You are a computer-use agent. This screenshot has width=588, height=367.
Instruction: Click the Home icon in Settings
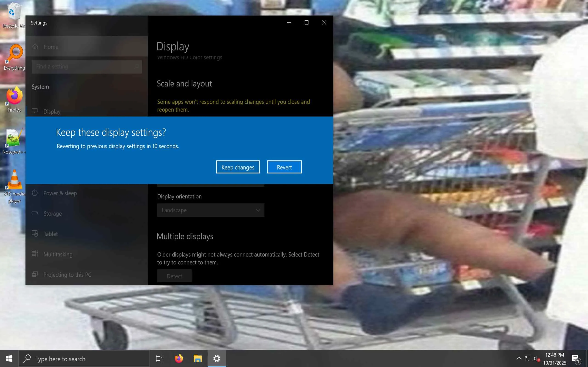35,47
